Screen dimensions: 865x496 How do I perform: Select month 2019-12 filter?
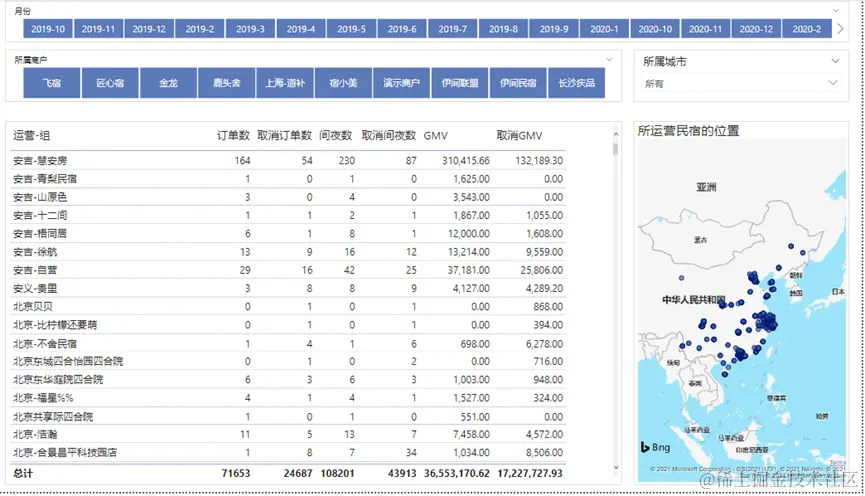(149, 29)
